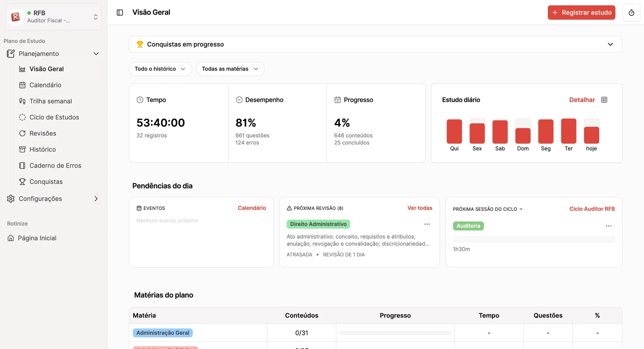Open the Ciclo Auditor RFB link
This screenshot has width=644, height=349.
point(592,209)
